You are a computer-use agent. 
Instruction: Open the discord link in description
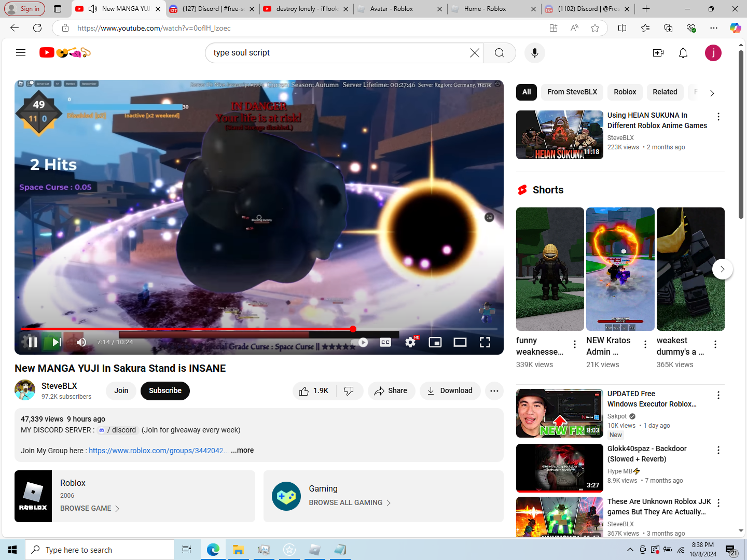[x=117, y=430]
